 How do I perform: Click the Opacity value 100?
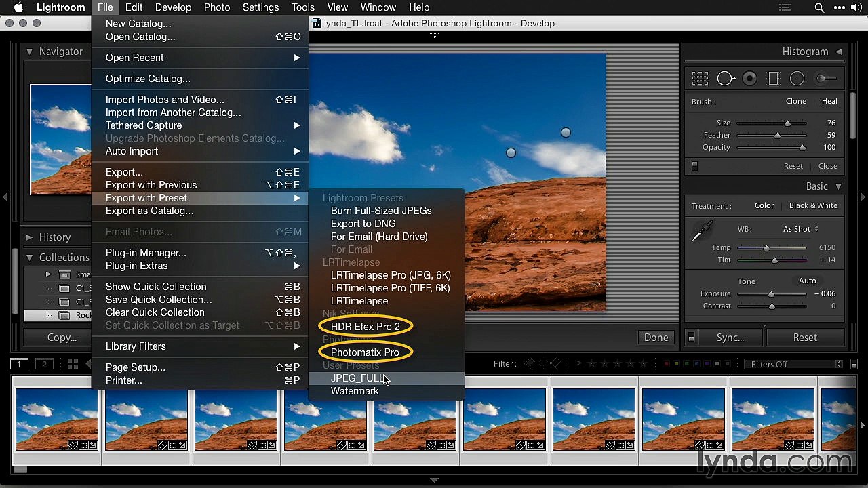coord(829,147)
